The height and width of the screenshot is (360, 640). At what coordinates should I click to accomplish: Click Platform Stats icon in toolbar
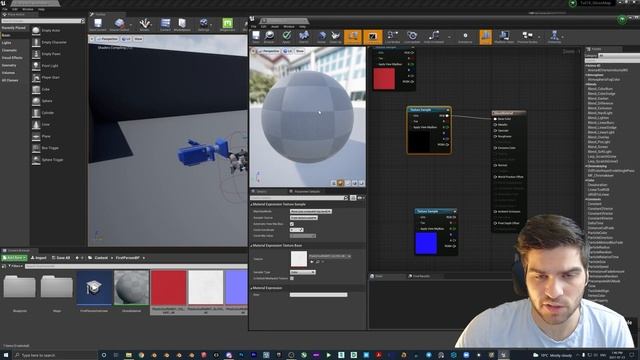coord(504,37)
